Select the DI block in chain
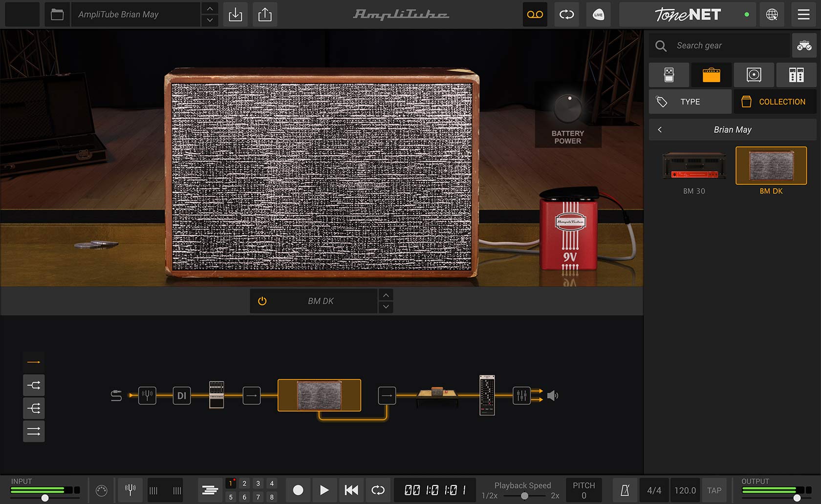Image resolution: width=821 pixels, height=504 pixels. click(x=182, y=396)
